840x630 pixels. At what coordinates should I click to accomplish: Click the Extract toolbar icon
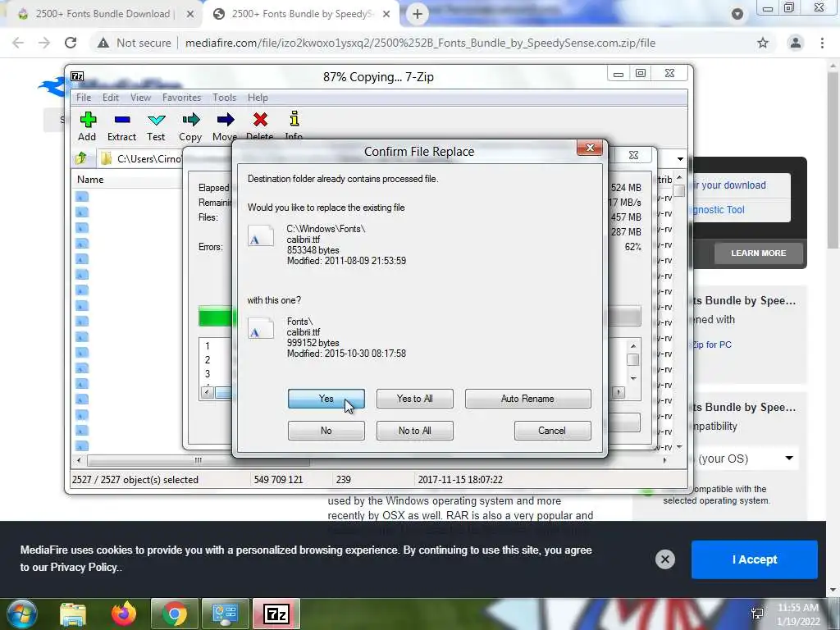pos(122,120)
